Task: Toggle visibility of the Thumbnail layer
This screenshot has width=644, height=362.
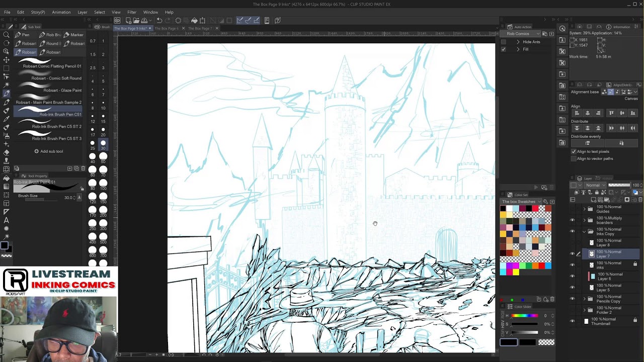Action: [x=572, y=321]
